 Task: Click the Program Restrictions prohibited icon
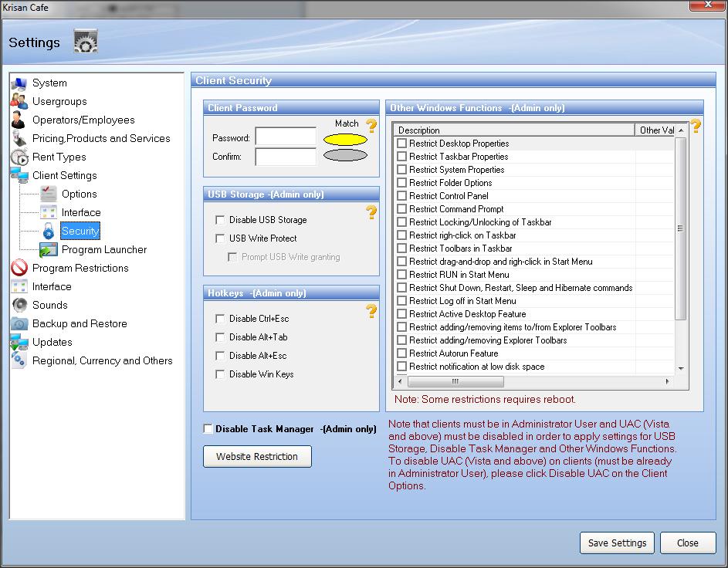coord(19,268)
